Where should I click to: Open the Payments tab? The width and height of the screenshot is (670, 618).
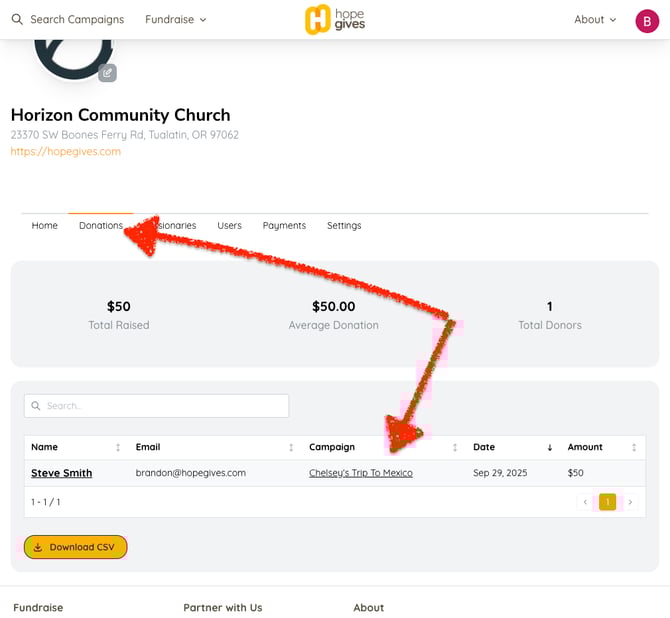click(284, 226)
